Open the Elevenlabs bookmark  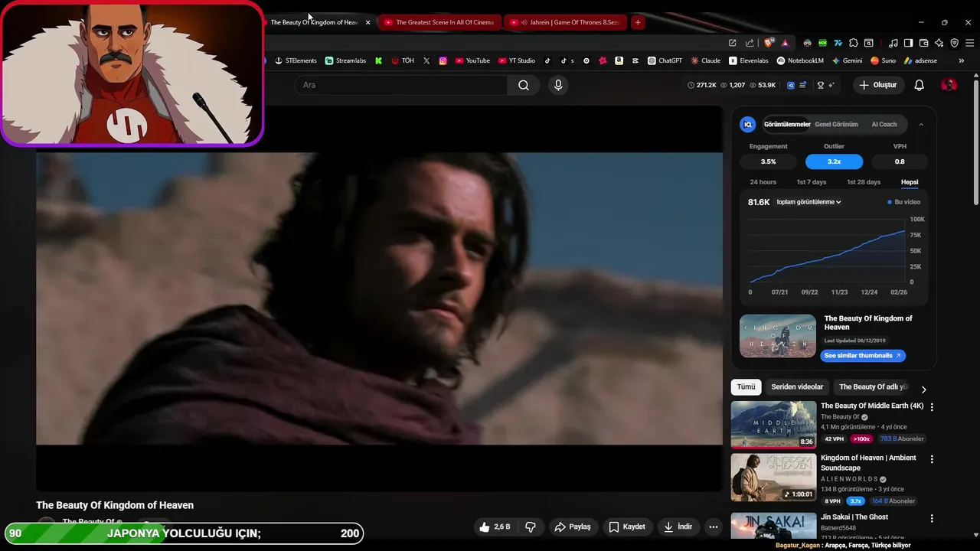coord(748,60)
